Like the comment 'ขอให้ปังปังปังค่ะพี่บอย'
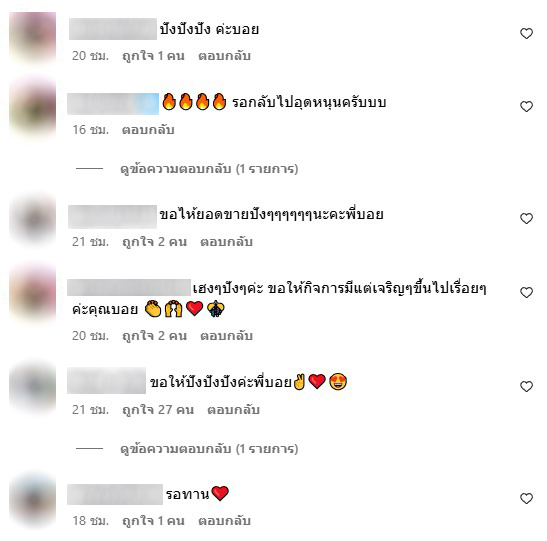 526,386
